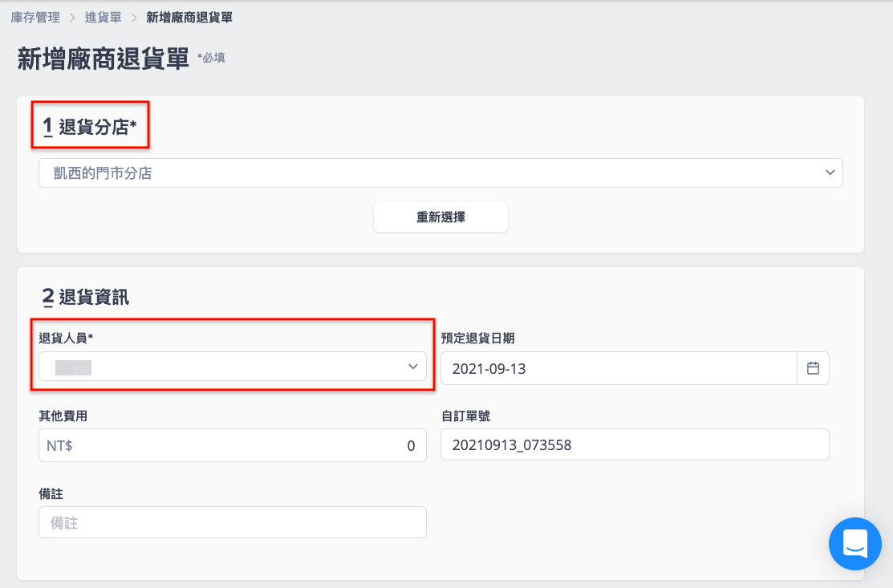The width and height of the screenshot is (893, 588).
Task: Click the second breadcrumb separator arrow
Action: (x=134, y=18)
